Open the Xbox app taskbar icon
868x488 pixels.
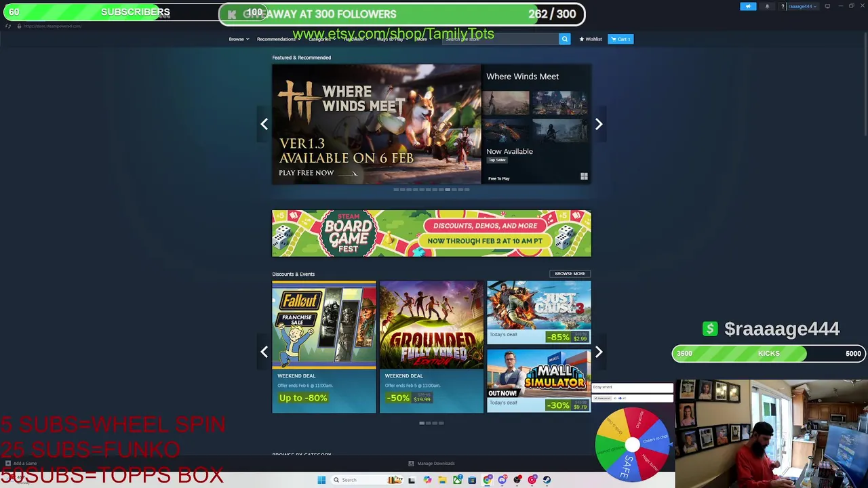[x=458, y=480]
